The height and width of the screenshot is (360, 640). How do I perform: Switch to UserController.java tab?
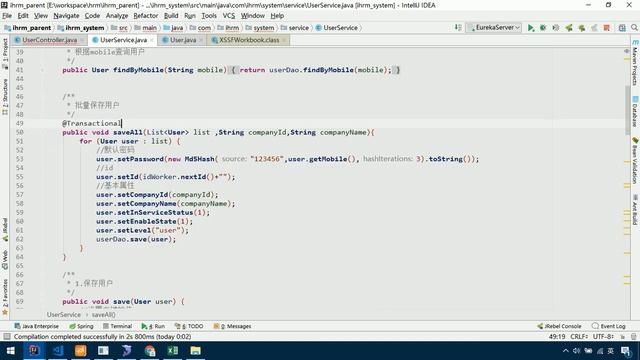coord(49,40)
